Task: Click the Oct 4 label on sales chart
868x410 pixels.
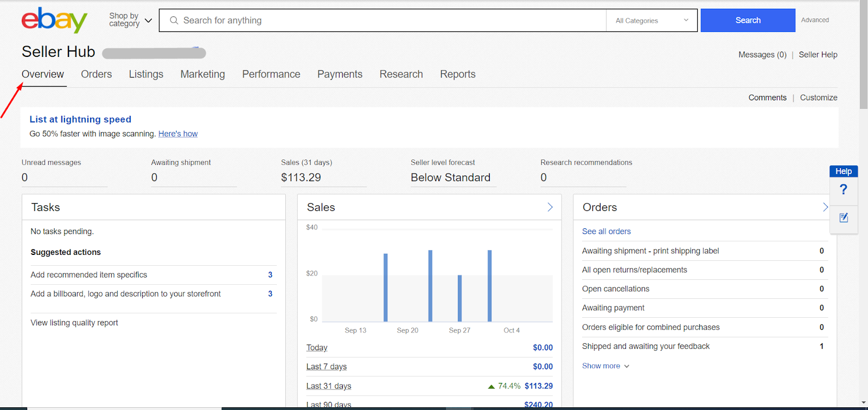Action: coord(512,330)
